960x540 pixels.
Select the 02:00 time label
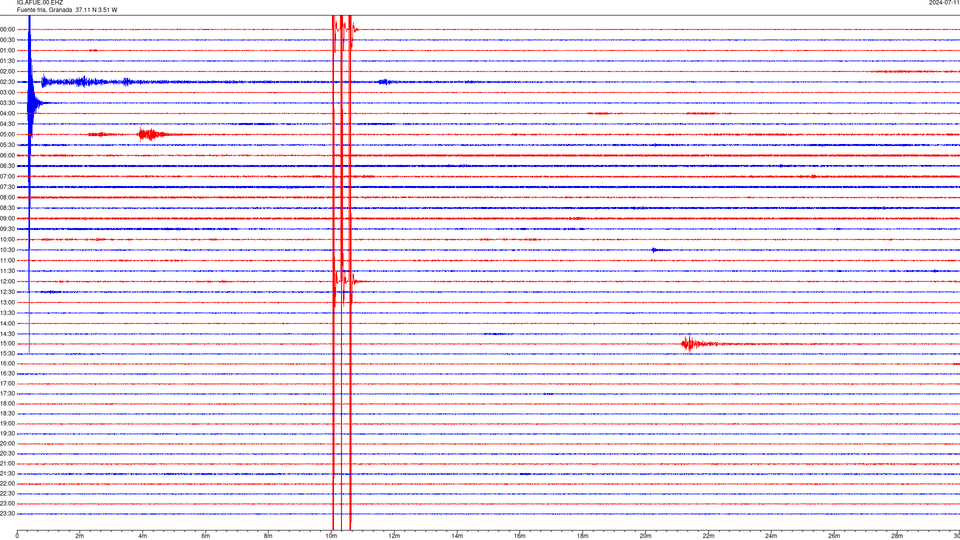[7, 72]
